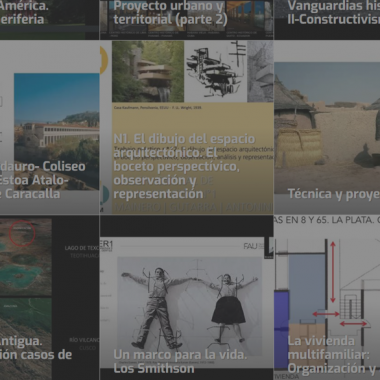Screen dimensions: 380x380
Task: Click the adobe huts photograph
Action: pos(327,127)
